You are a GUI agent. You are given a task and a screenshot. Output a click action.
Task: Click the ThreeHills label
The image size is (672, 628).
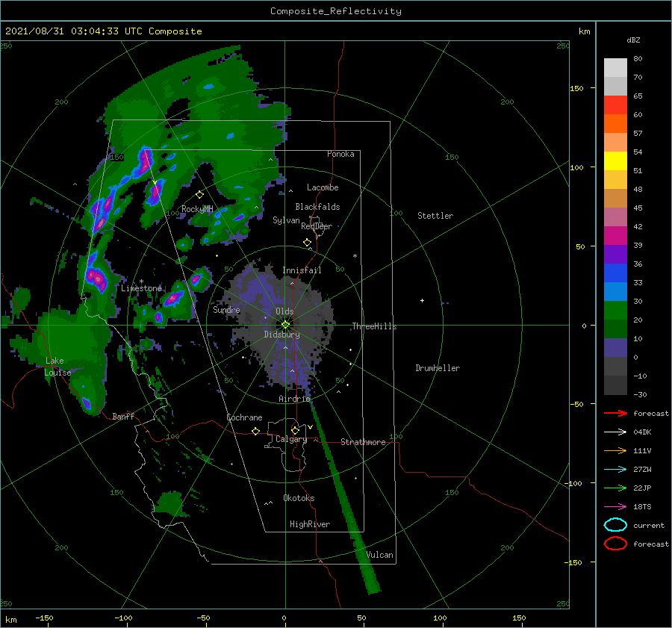tap(374, 326)
